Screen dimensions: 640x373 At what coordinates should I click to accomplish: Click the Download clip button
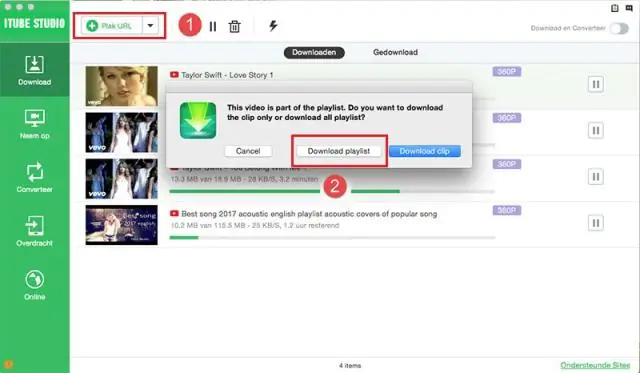click(424, 151)
